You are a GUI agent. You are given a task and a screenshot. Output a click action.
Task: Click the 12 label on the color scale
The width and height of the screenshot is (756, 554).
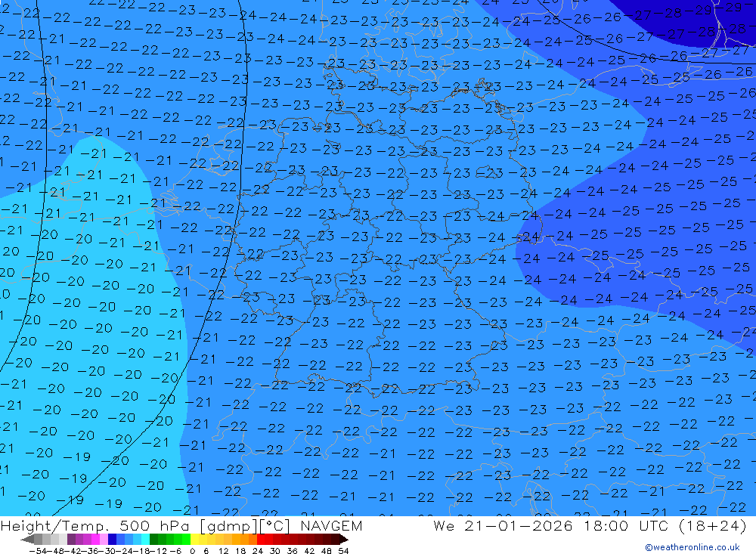223,551
